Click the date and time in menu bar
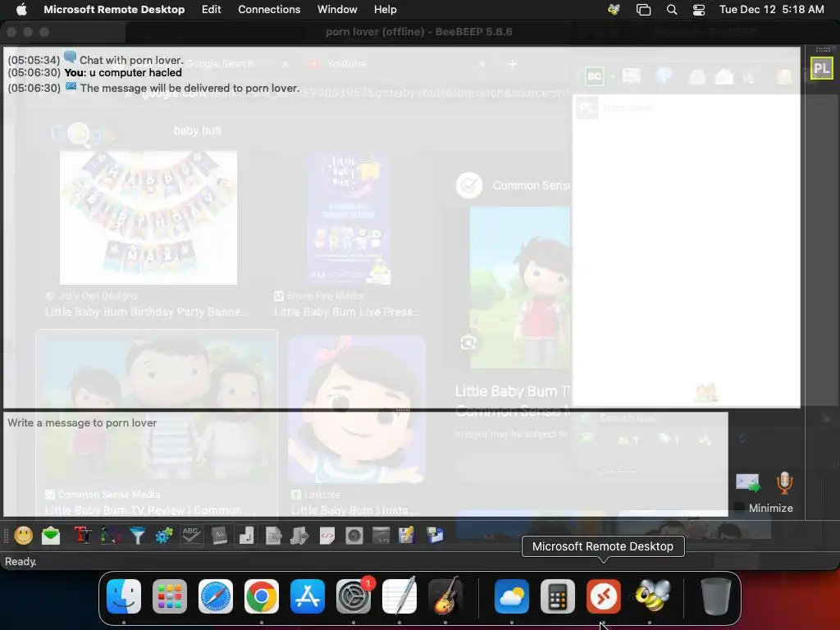The image size is (840, 630). pos(771,9)
